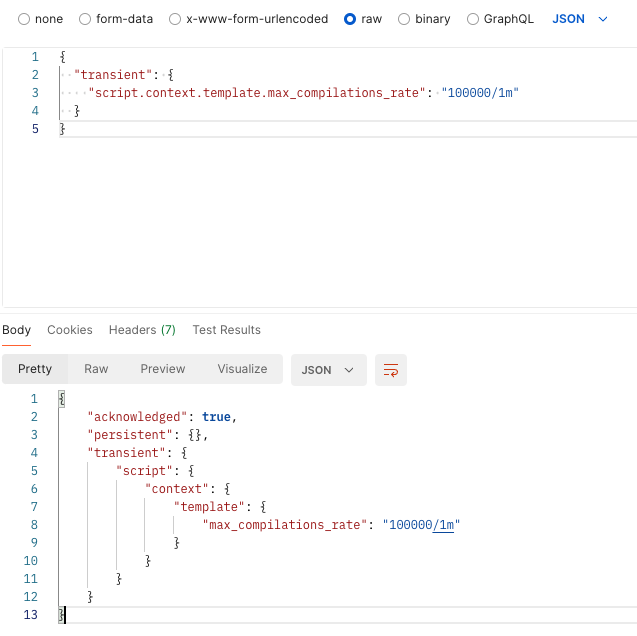Screen dimensions: 637x636
Task: Switch to the Cookies response tab
Action: coord(70,330)
